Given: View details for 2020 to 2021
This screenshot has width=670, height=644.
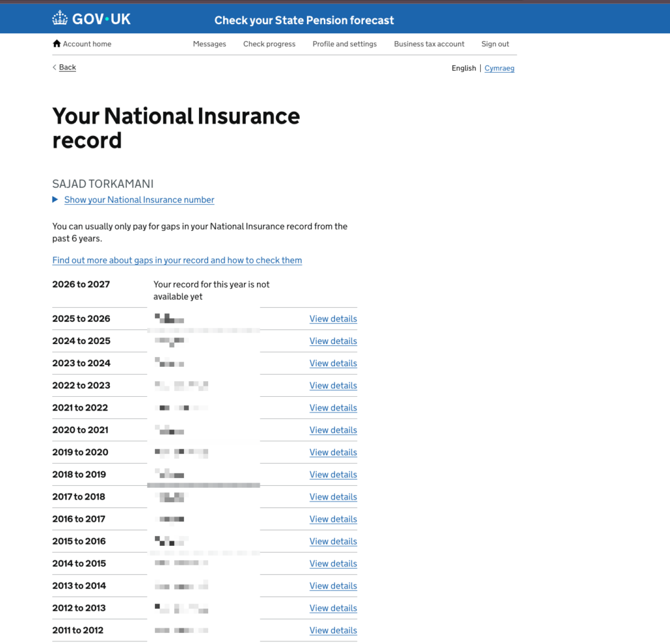Looking at the screenshot, I should 333,430.
